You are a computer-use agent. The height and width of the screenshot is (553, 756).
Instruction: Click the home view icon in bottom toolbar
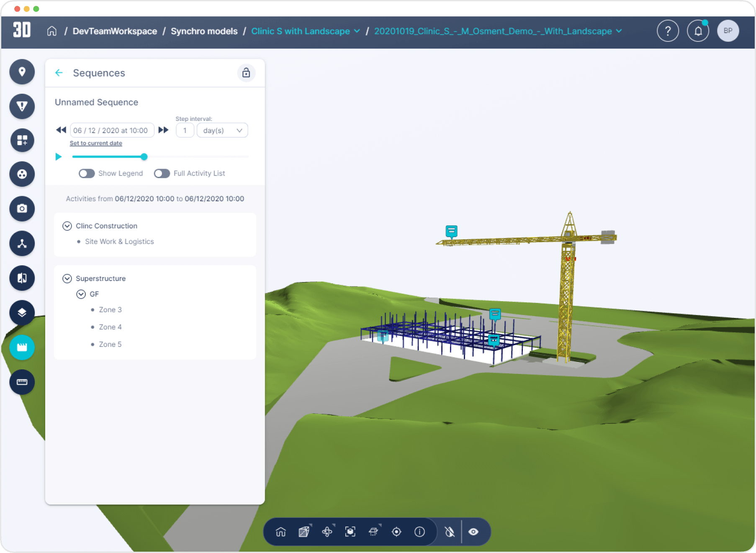(x=281, y=532)
